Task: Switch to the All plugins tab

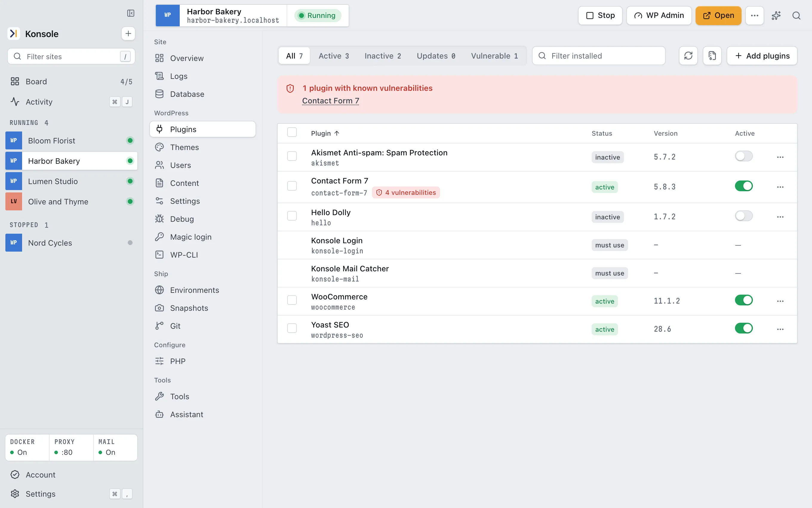Action: coord(294,56)
